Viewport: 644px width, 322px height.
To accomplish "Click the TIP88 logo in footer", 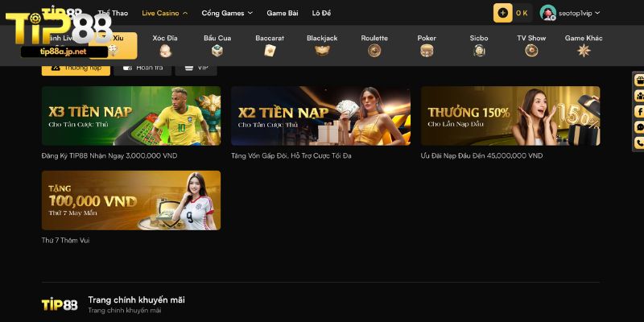I will tap(60, 305).
